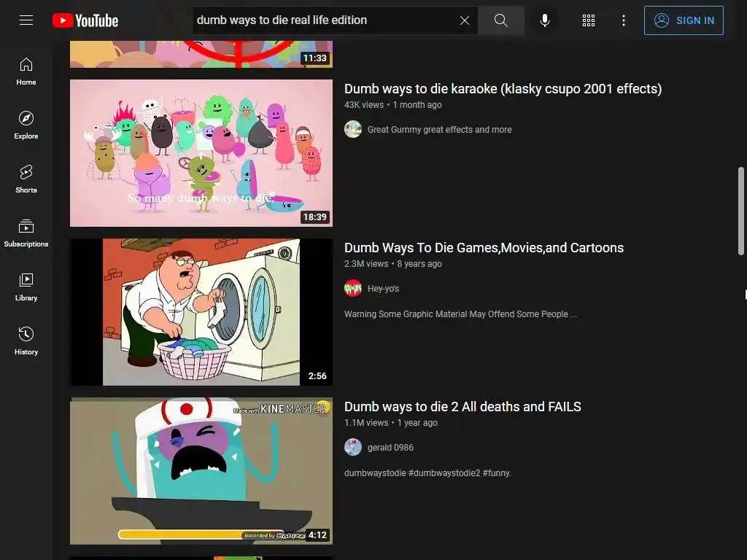Click title 'Dumb ways to die 2 All deaths and FAILS'
747x560 pixels.
462,407
